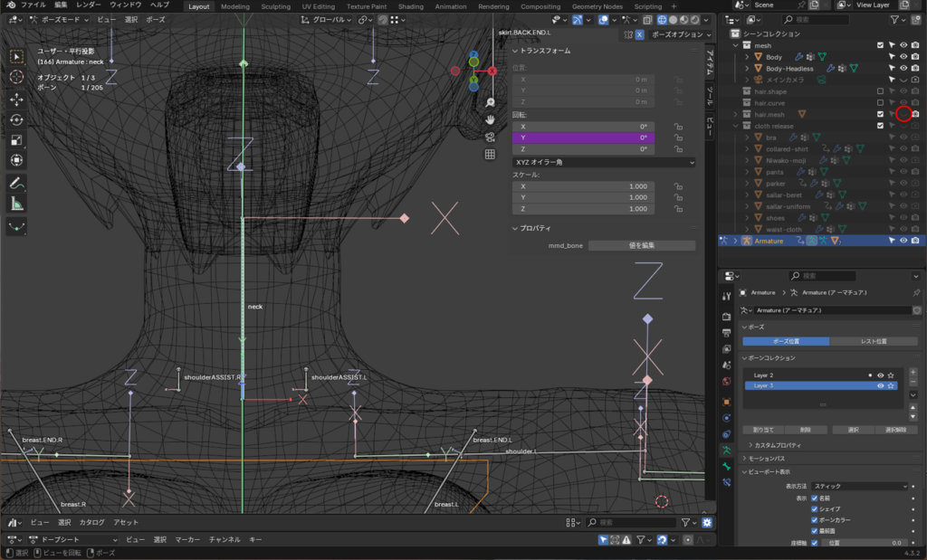The width and height of the screenshot is (927, 560).
Task: Click the zoom view magnifier gizmo
Action: (490, 103)
